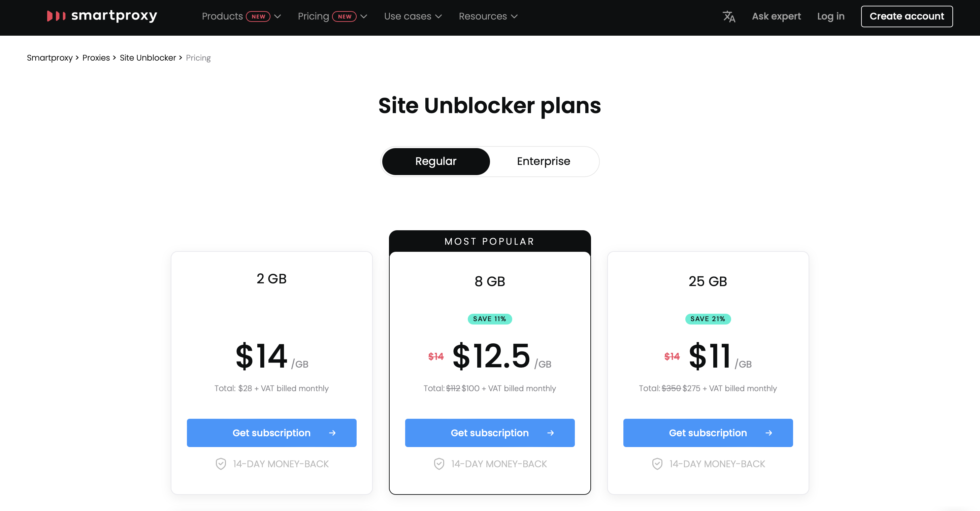
Task: Select the 8GB Most Popular plan
Action: tap(490, 433)
